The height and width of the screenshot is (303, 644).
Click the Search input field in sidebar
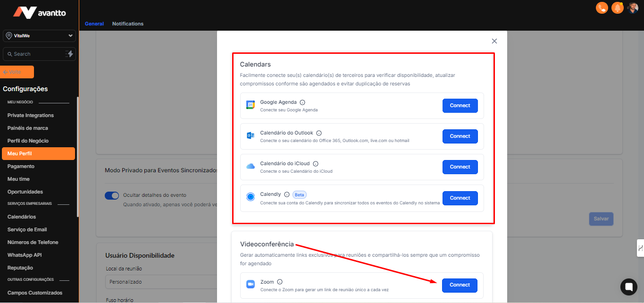(x=35, y=54)
